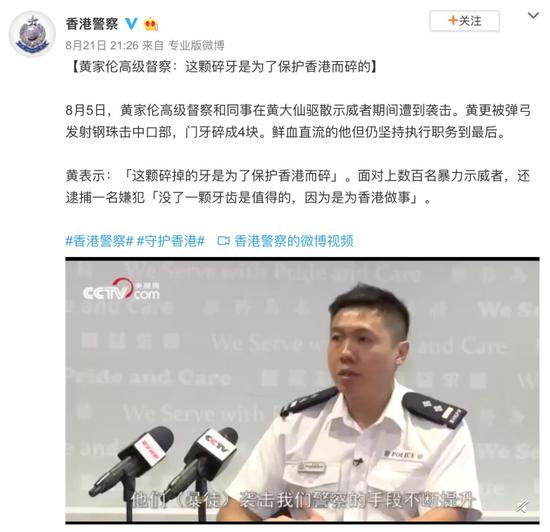Follow the account with +关注 button
Image resolution: width=550 pixels, height=532 pixels.
[464, 21]
